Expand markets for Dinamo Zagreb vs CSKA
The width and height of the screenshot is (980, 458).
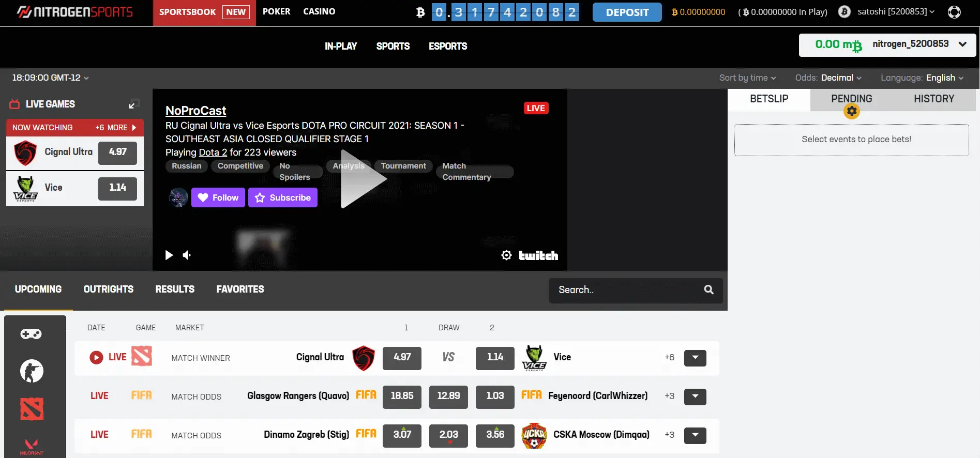695,435
